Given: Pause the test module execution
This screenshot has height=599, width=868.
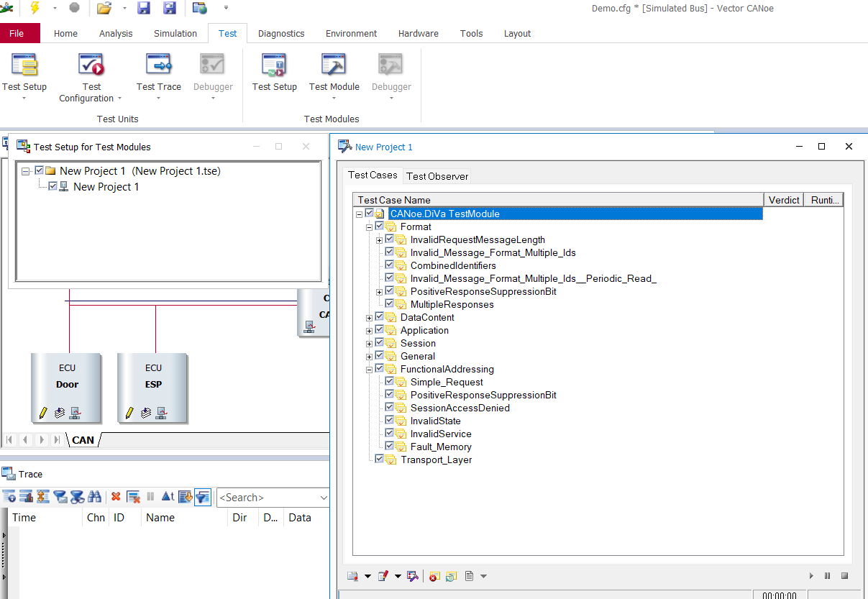Looking at the screenshot, I should (x=828, y=576).
